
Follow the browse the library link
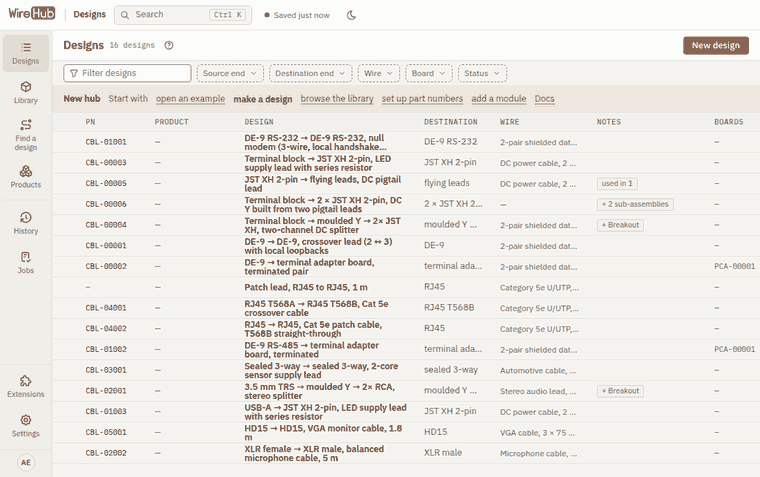[x=337, y=98]
